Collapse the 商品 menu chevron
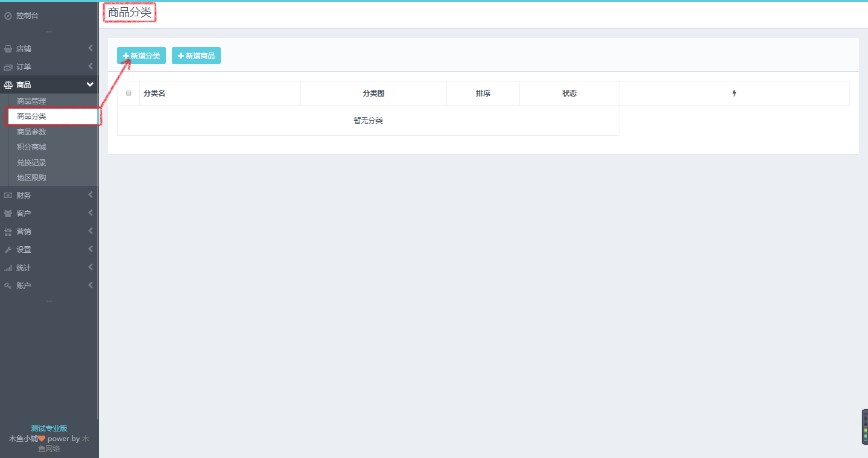 [90, 84]
